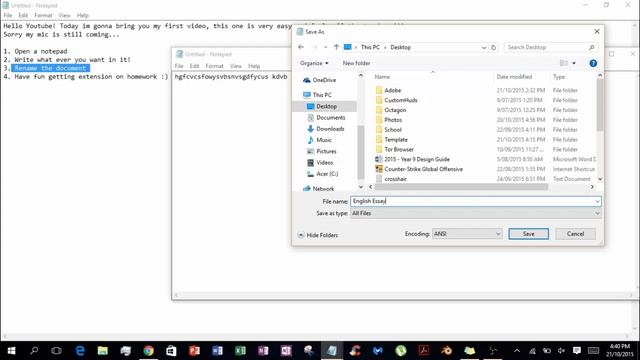
Task: Open the Organize dropdown
Action: (314, 63)
